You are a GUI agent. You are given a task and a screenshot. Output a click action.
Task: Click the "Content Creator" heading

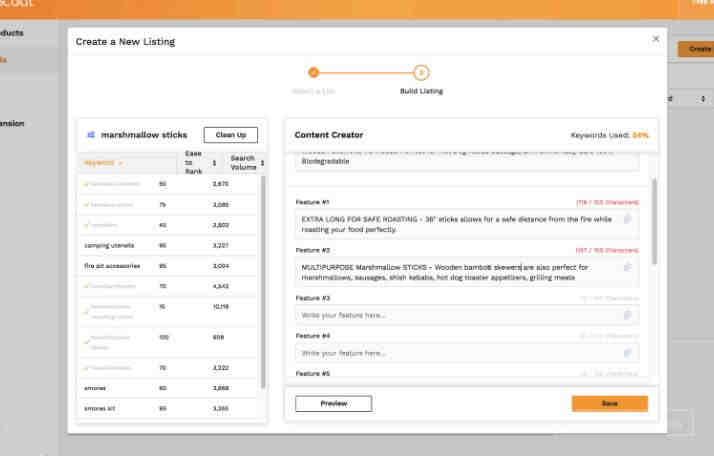pyautogui.click(x=329, y=135)
